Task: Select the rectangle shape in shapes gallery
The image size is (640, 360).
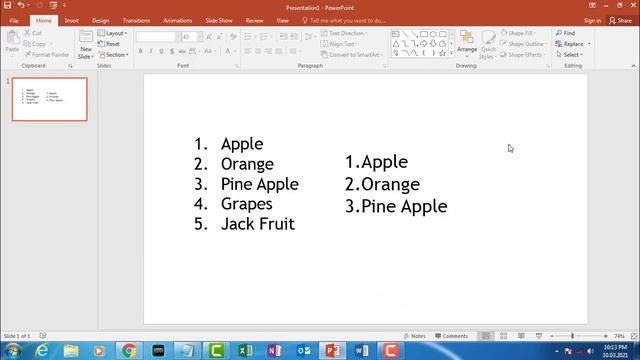Action: [424, 34]
